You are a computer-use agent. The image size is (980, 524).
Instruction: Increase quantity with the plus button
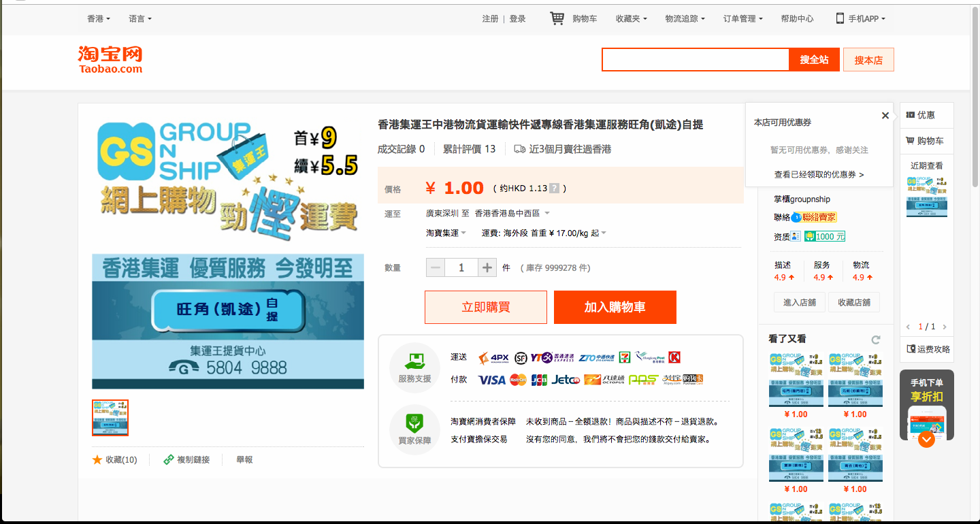click(x=487, y=267)
